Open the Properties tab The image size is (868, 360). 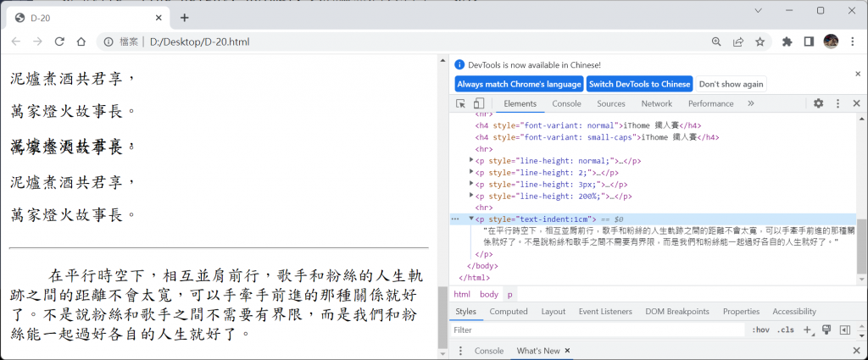741,312
